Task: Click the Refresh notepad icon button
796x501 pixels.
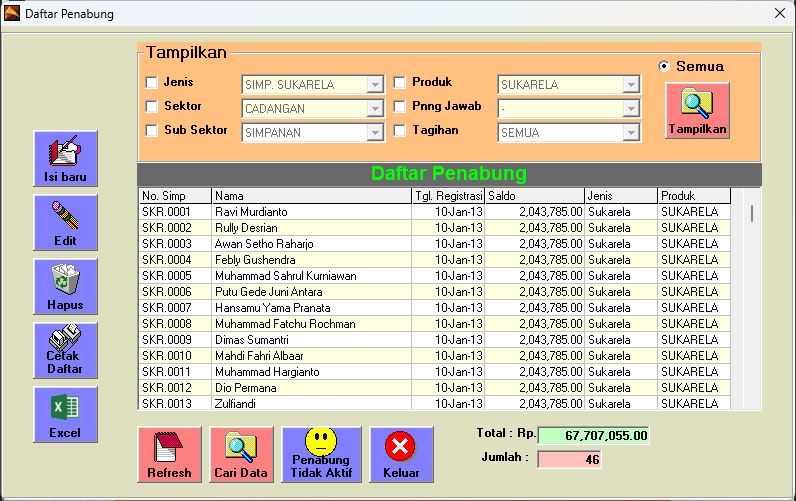Action: point(169,455)
